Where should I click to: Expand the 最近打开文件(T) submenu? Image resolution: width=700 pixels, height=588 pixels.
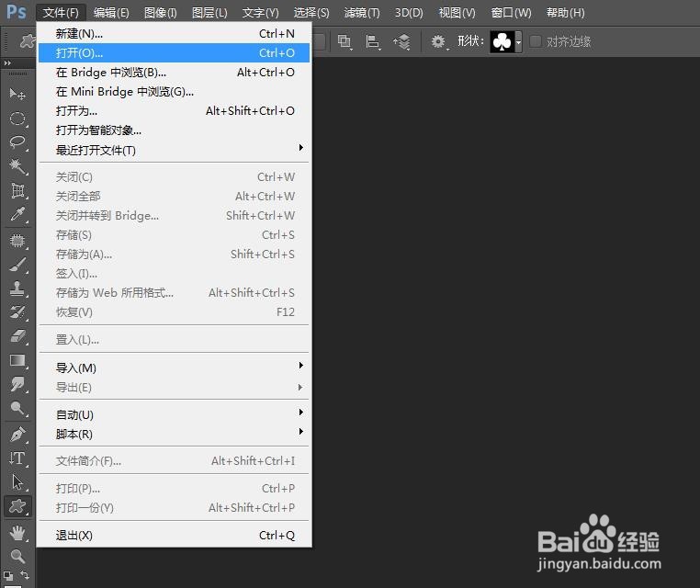click(x=175, y=150)
